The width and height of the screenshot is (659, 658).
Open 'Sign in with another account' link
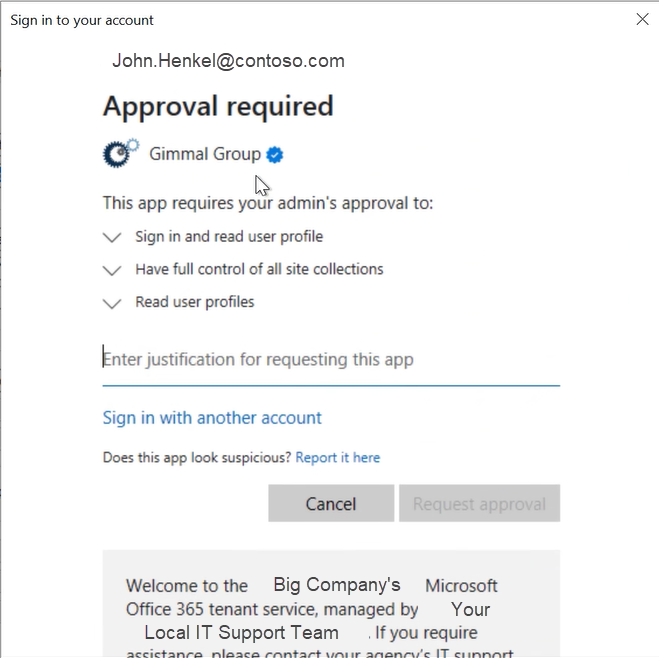pyautogui.click(x=212, y=418)
